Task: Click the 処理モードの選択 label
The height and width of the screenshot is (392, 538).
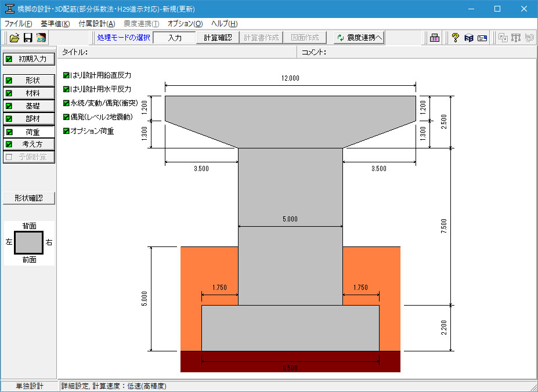Action: (124, 38)
